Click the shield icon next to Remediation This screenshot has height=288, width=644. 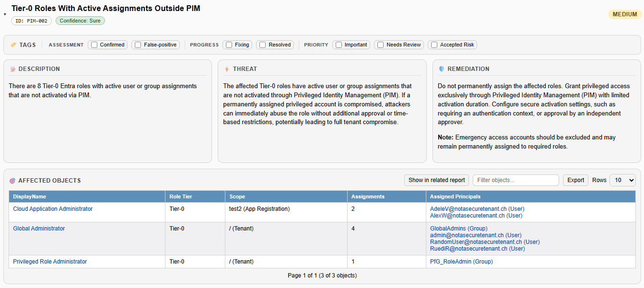pos(441,69)
